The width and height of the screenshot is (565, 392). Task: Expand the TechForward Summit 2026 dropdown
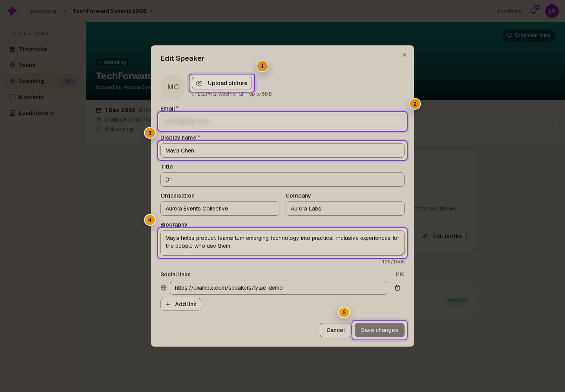113,11
